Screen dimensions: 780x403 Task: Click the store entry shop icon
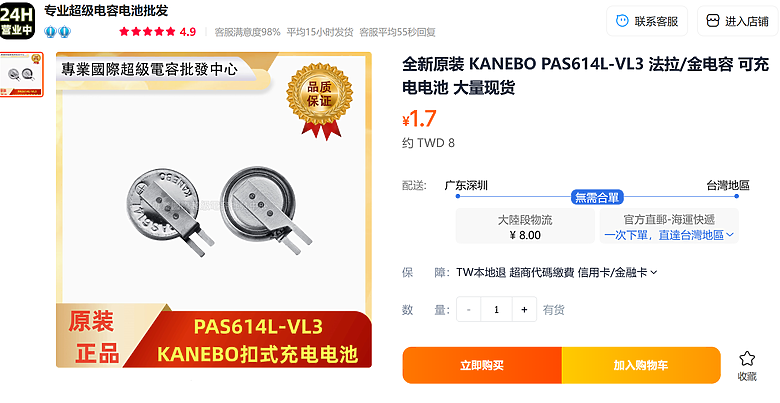pos(713,21)
